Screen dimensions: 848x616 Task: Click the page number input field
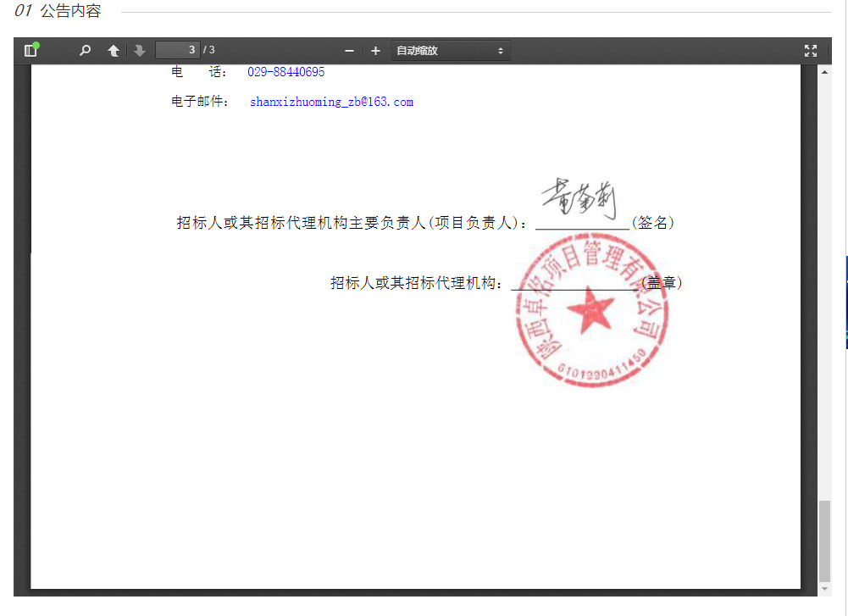point(177,51)
